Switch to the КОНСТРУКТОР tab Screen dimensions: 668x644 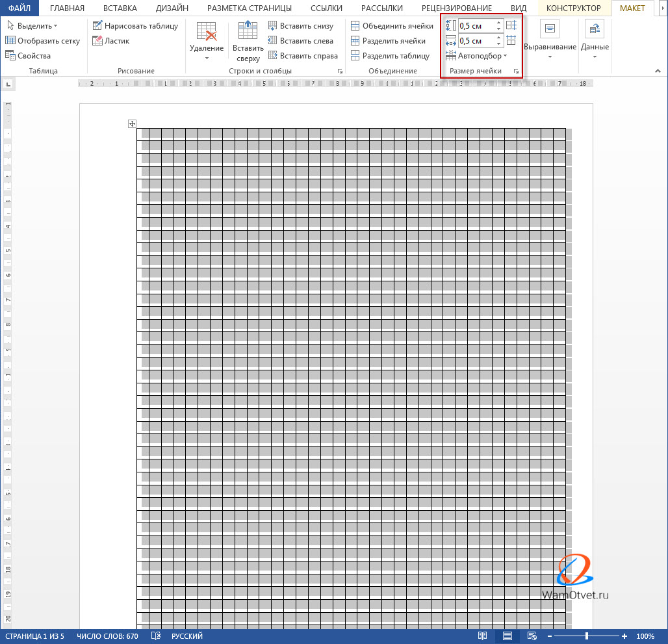tap(574, 8)
